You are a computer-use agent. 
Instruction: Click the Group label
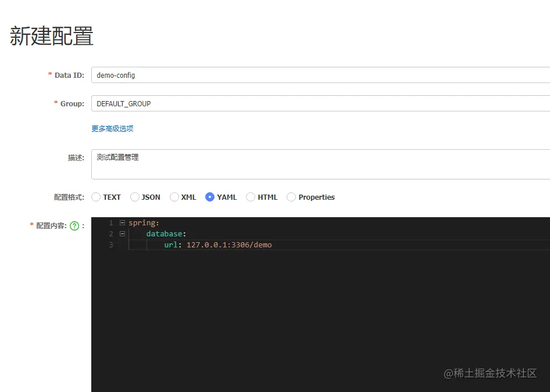point(72,103)
